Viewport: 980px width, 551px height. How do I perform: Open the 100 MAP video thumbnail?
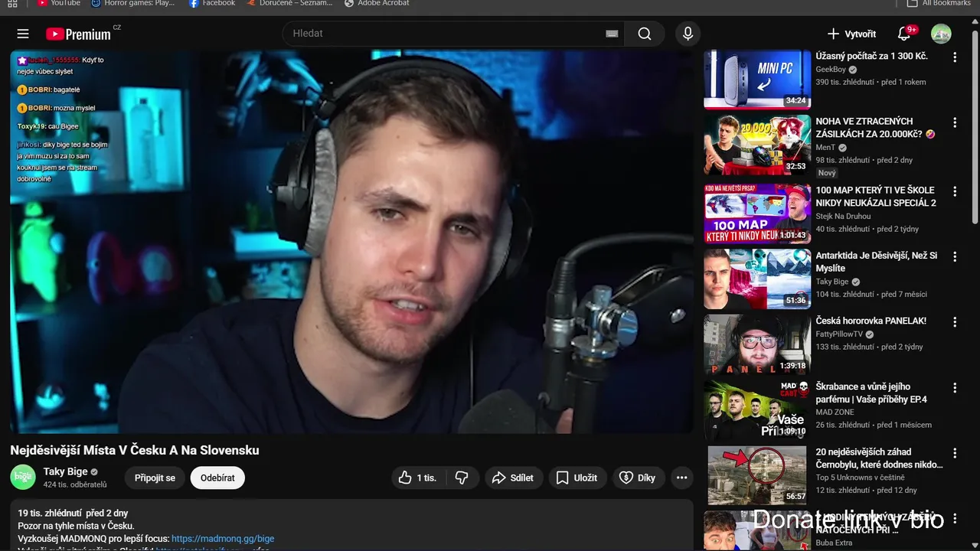[x=757, y=214]
